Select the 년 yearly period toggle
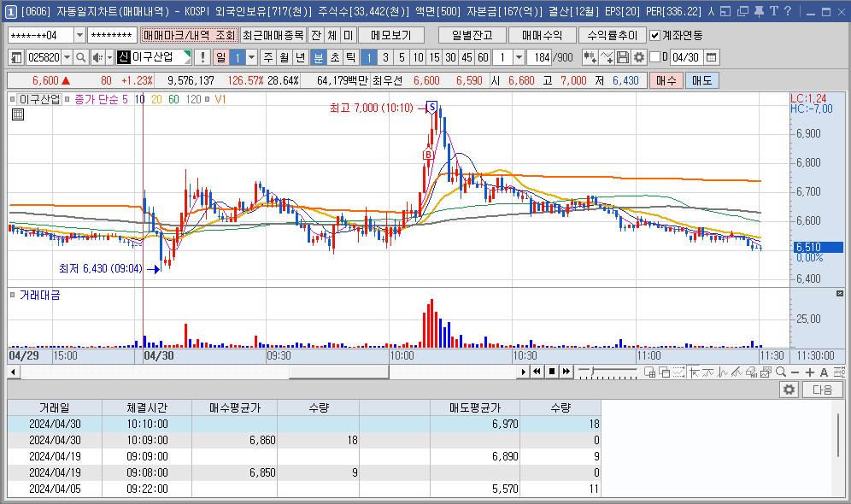This screenshot has width=851, height=504. tap(301, 57)
